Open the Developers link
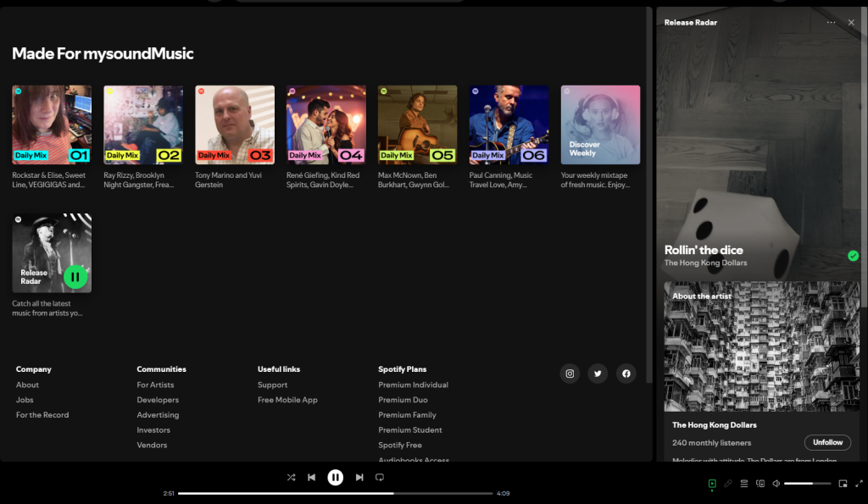This screenshot has height=504, width=868. [x=158, y=400]
